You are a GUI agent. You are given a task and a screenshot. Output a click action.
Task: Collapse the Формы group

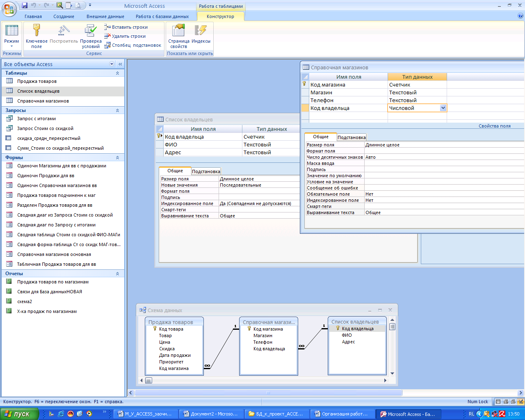pos(117,157)
